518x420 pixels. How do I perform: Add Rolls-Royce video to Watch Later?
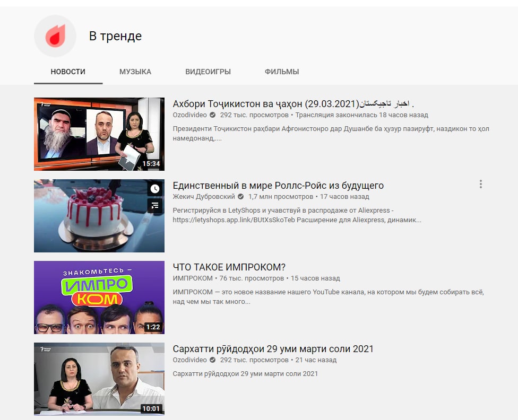[x=155, y=189]
